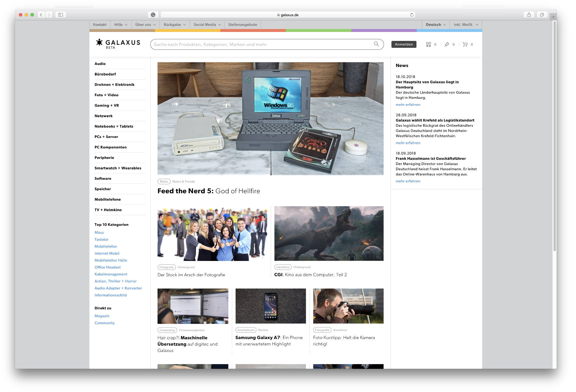This screenshot has height=392, width=576.
Task: Open the Windows 95 laptop article image
Action: [270, 118]
